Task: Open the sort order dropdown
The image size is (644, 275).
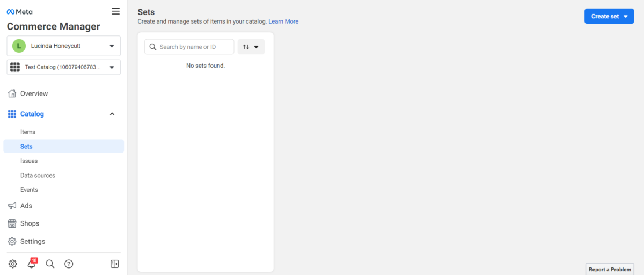Action: 251,47
